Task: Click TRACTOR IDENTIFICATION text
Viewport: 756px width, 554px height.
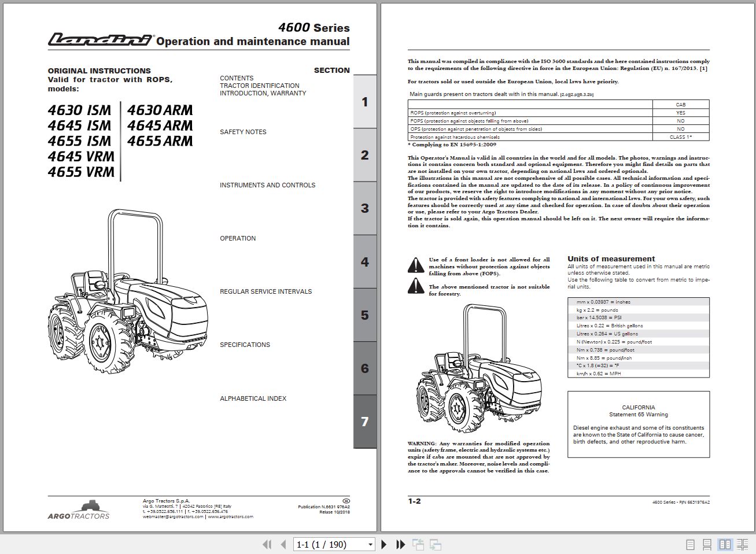Action: coord(260,86)
